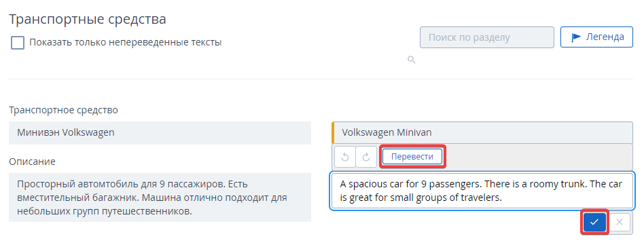The height and width of the screenshot is (245, 644).
Task: Confirm translation with the blue checkmark
Action: [x=594, y=222]
